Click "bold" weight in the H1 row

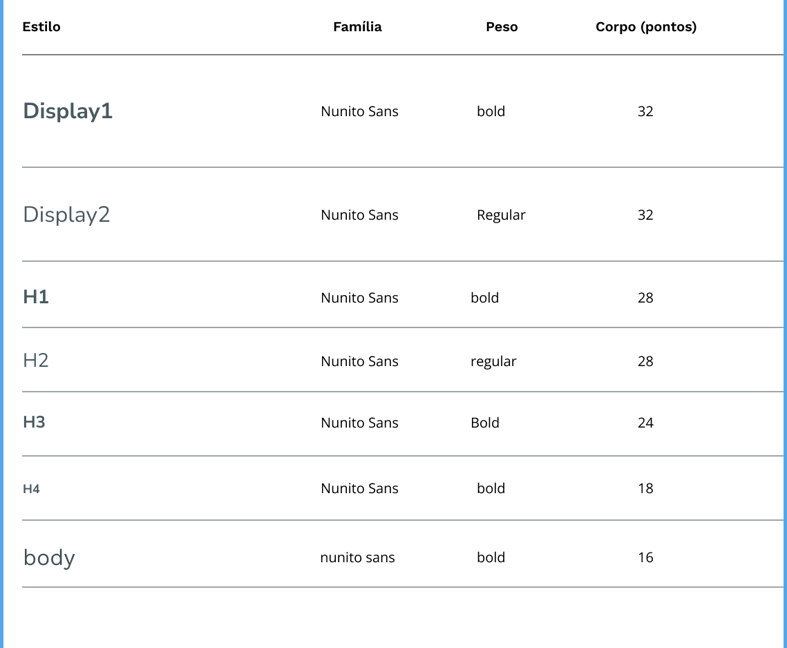(484, 298)
